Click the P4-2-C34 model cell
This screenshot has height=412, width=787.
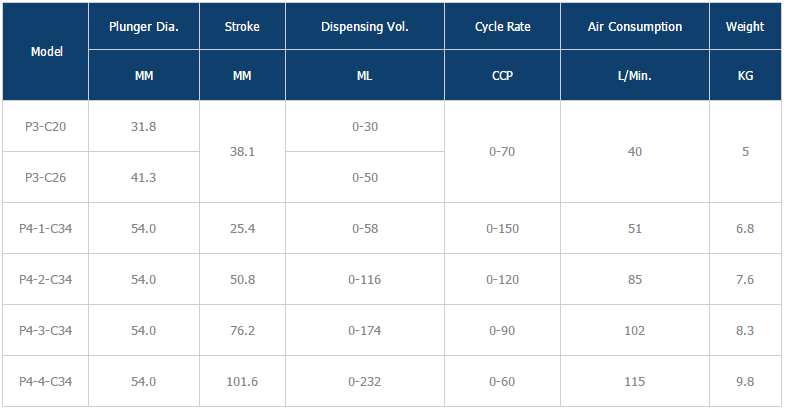click(x=46, y=280)
